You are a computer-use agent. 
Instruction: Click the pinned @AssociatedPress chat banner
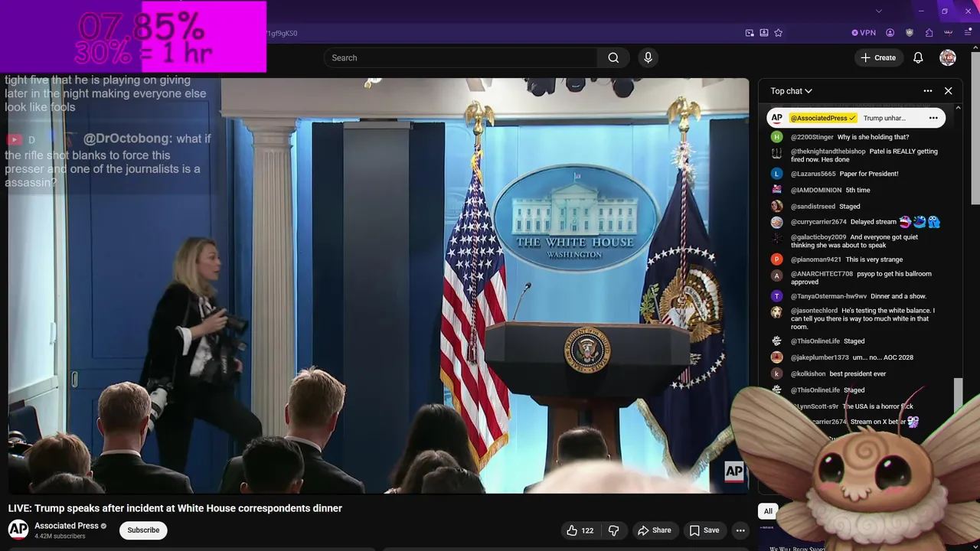tap(856, 118)
